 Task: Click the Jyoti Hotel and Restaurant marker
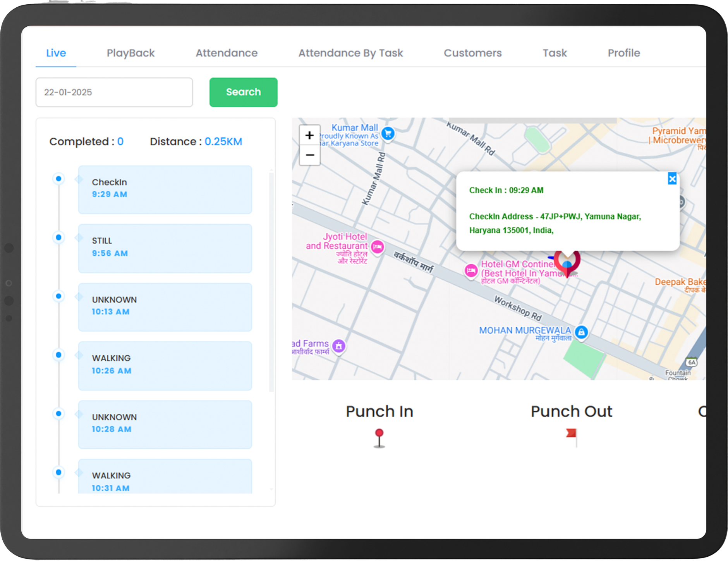[x=377, y=247]
